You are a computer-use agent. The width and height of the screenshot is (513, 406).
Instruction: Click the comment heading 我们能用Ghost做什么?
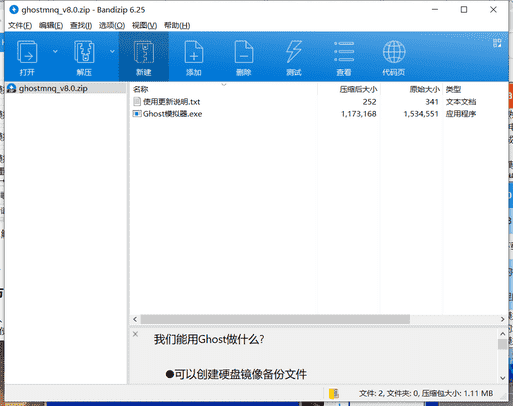tap(209, 340)
